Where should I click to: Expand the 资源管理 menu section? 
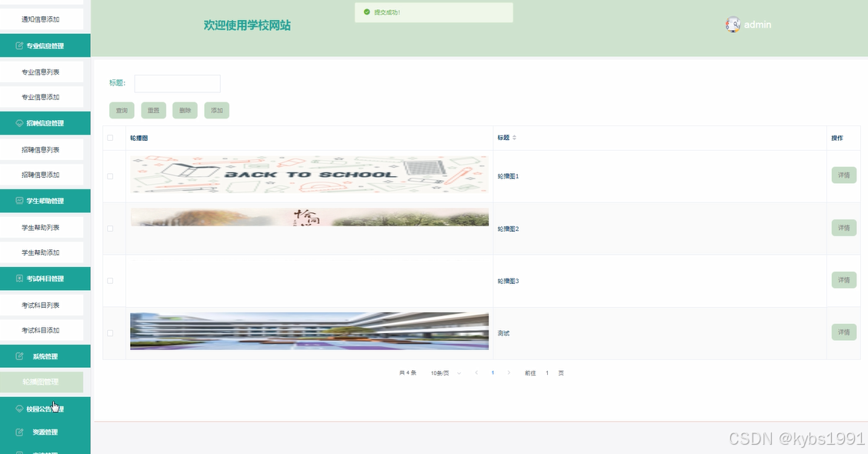coord(45,432)
